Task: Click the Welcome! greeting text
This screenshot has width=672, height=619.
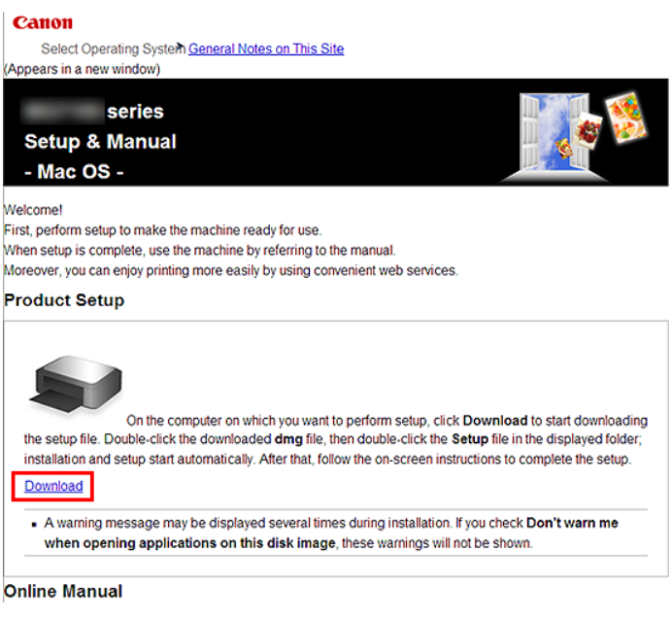Action: pos(33,210)
